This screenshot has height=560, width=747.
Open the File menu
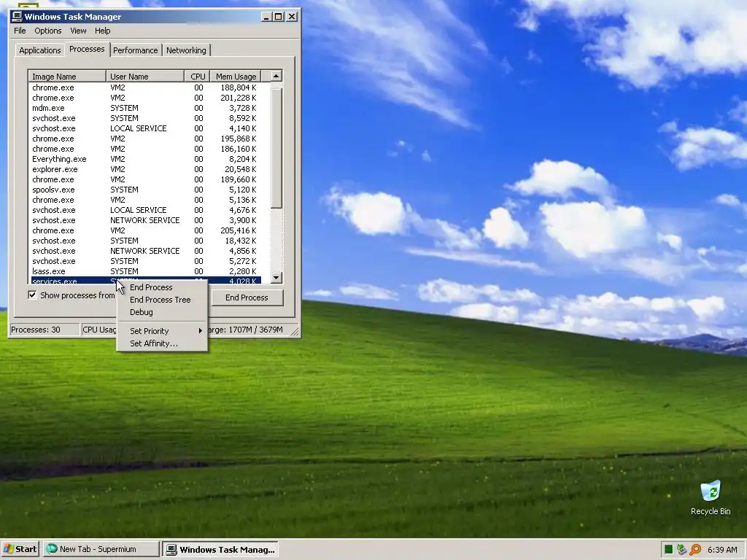pyautogui.click(x=20, y=31)
